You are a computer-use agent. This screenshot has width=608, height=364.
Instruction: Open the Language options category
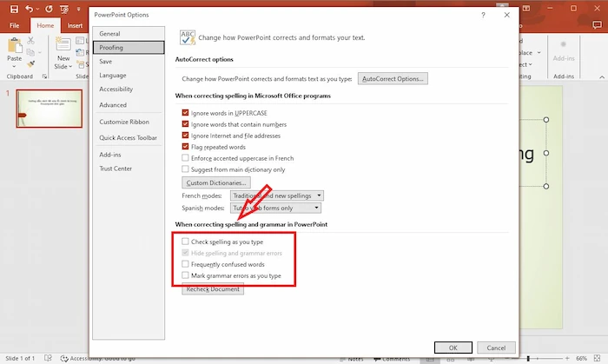click(x=129, y=76)
